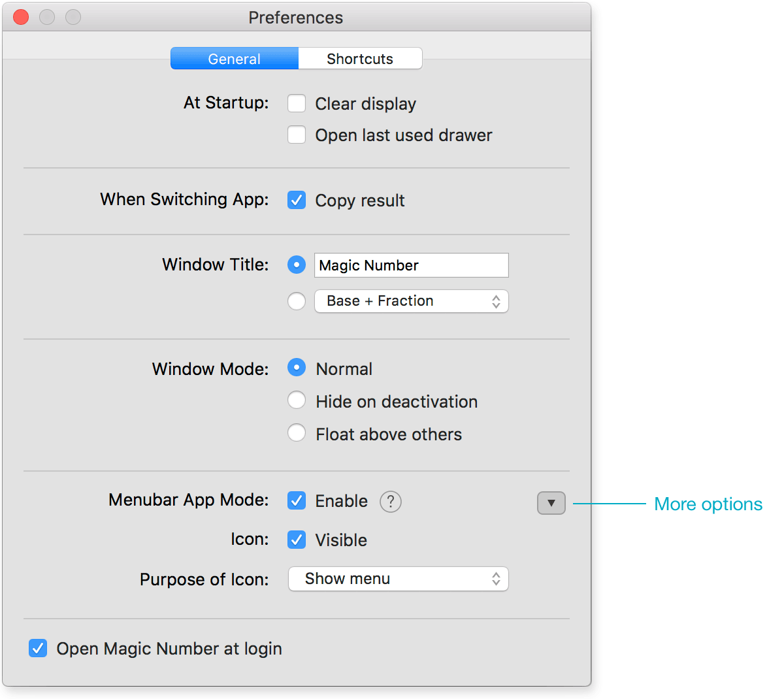This screenshot has height=699, width=784.
Task: Click the Magic Number title text field
Action: pyautogui.click(x=412, y=265)
